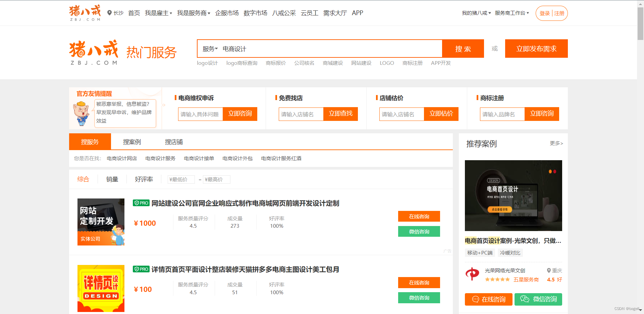Click the 商城建设 hot keyword
Viewport: 644px width, 314px height.
(x=333, y=63)
